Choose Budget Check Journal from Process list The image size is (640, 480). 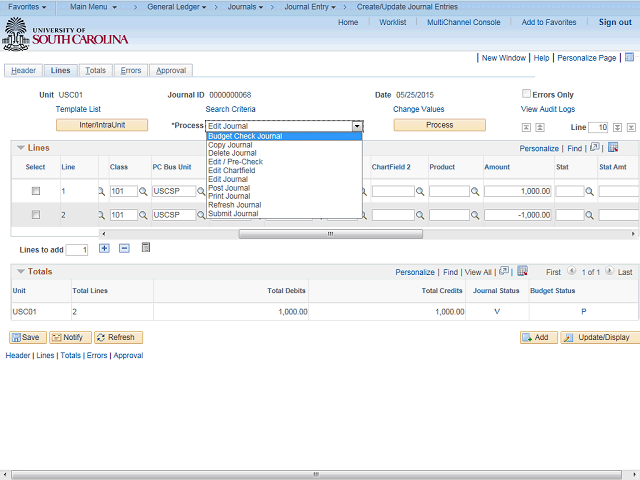(245, 136)
